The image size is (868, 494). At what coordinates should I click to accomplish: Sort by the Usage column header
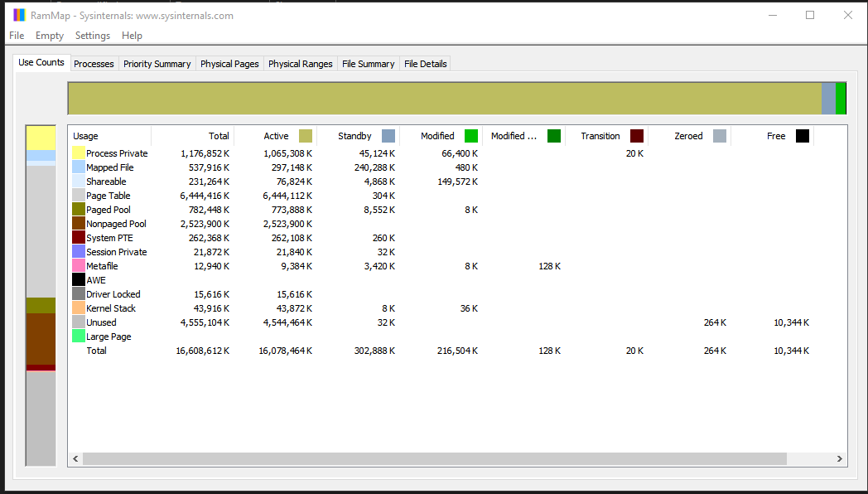[x=109, y=136]
